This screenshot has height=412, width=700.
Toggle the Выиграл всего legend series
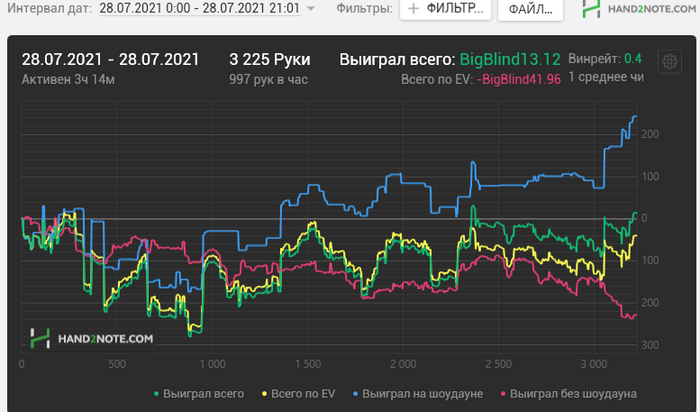point(199,394)
